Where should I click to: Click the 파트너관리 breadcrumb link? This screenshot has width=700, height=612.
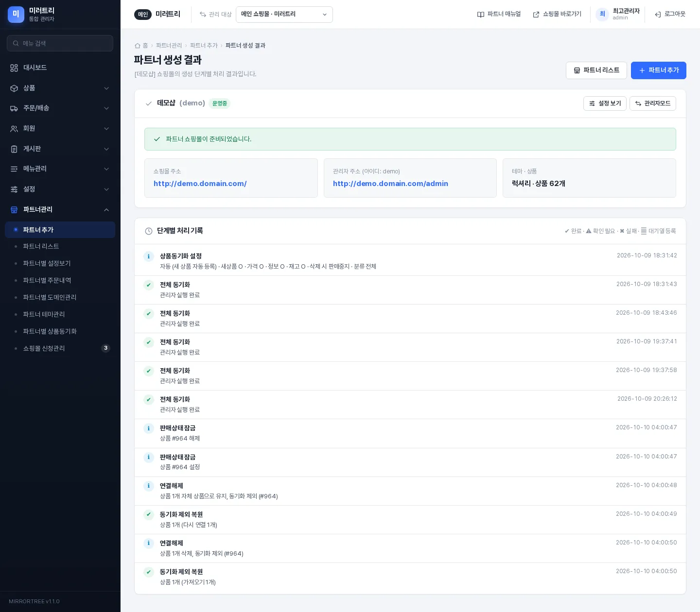[169, 46]
